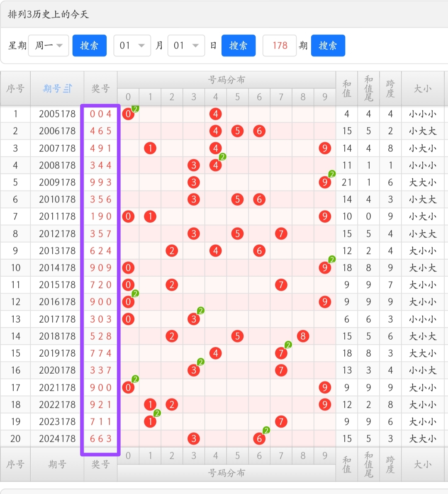Click winning number 6 6 3
Viewport: 448px width, 494px height.
100,438
